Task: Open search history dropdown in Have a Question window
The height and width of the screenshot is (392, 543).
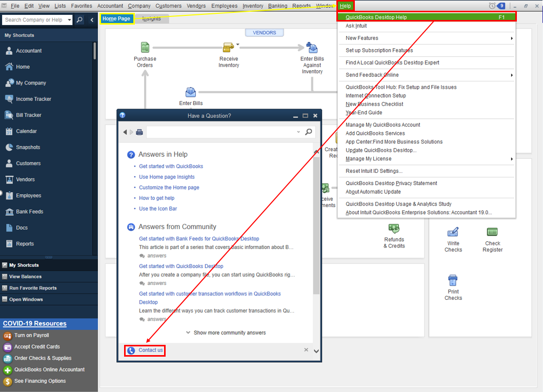Action: 298,132
